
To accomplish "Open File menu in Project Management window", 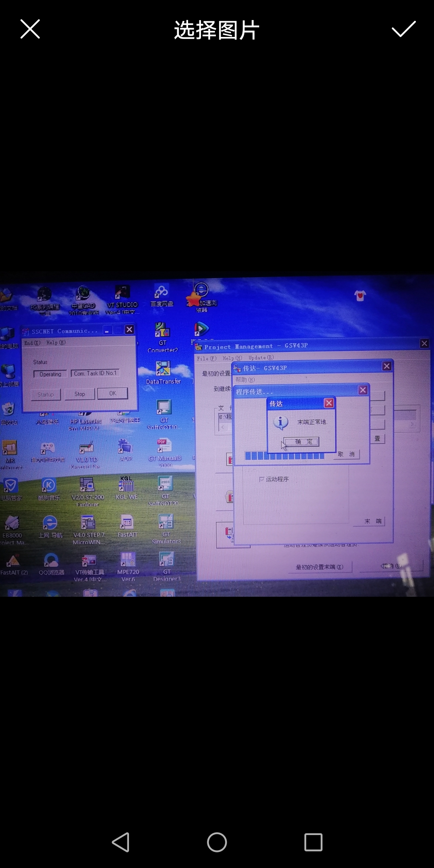I will [206, 358].
